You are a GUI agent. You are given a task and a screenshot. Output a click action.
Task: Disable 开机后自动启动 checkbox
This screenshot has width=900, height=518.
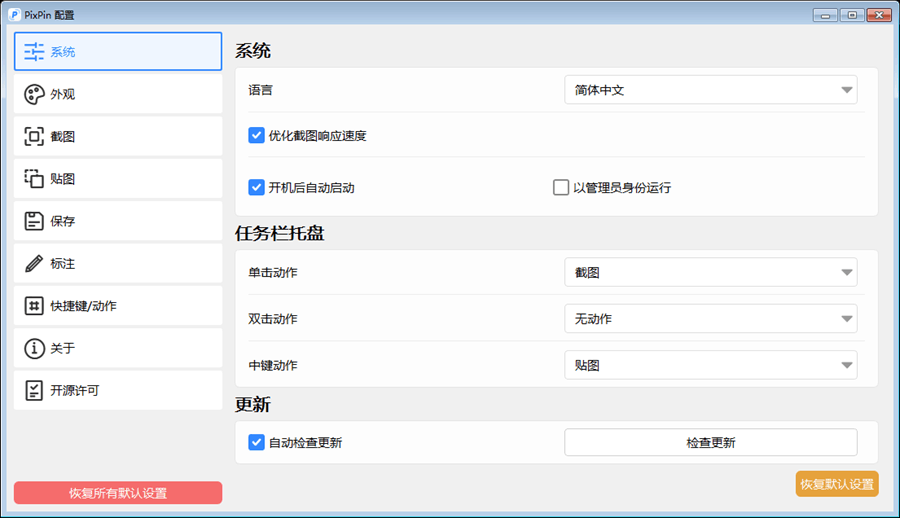coord(256,188)
